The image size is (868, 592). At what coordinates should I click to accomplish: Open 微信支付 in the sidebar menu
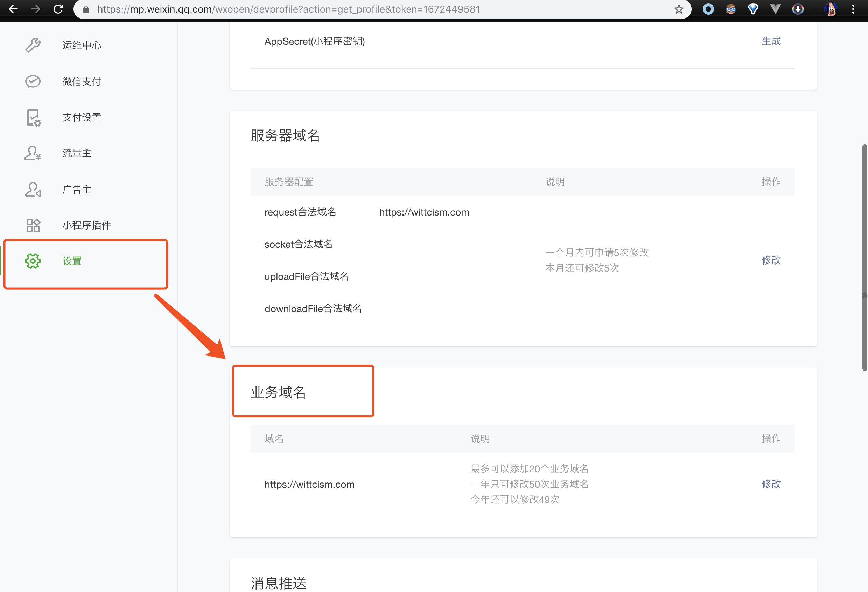click(82, 82)
